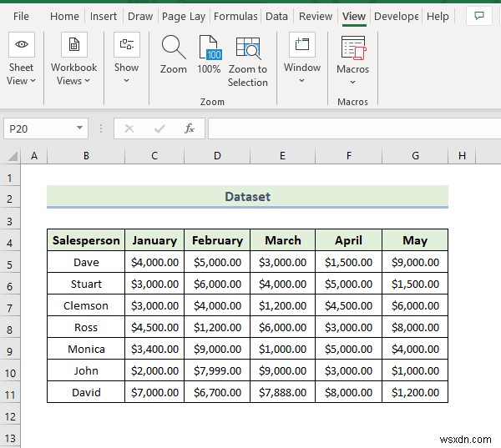Click the Window group icon
This screenshot has width=501, height=448.
point(302,45)
